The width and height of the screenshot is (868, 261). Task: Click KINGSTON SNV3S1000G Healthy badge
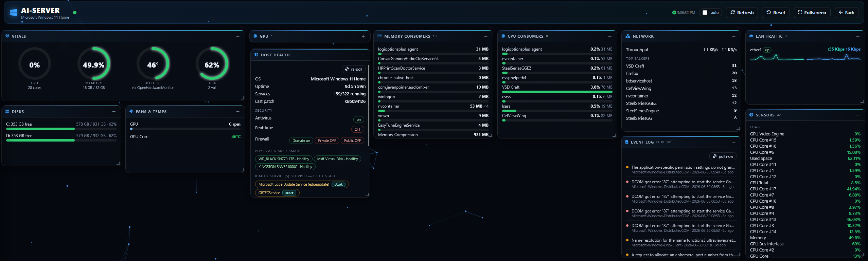tap(285, 167)
